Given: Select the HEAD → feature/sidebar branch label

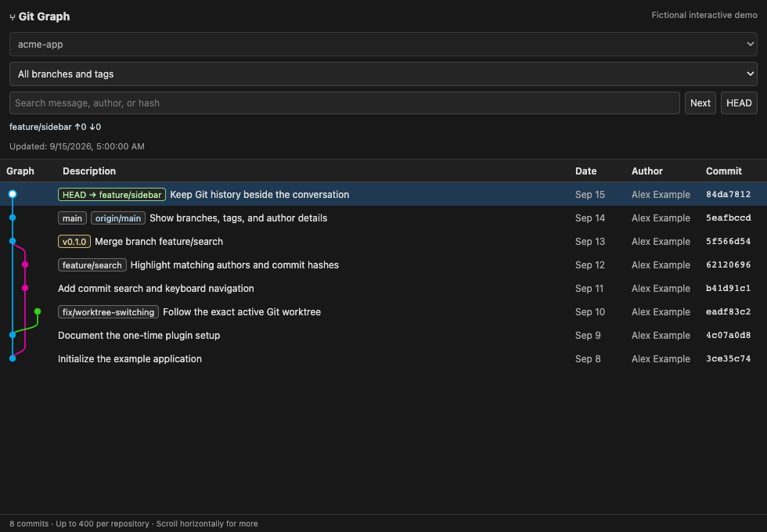Looking at the screenshot, I should coord(111,195).
